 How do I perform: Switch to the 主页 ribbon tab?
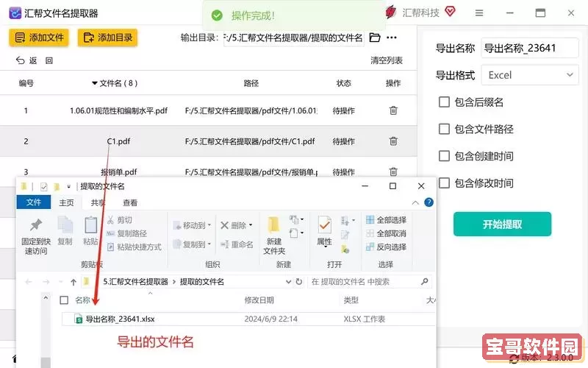click(x=66, y=203)
